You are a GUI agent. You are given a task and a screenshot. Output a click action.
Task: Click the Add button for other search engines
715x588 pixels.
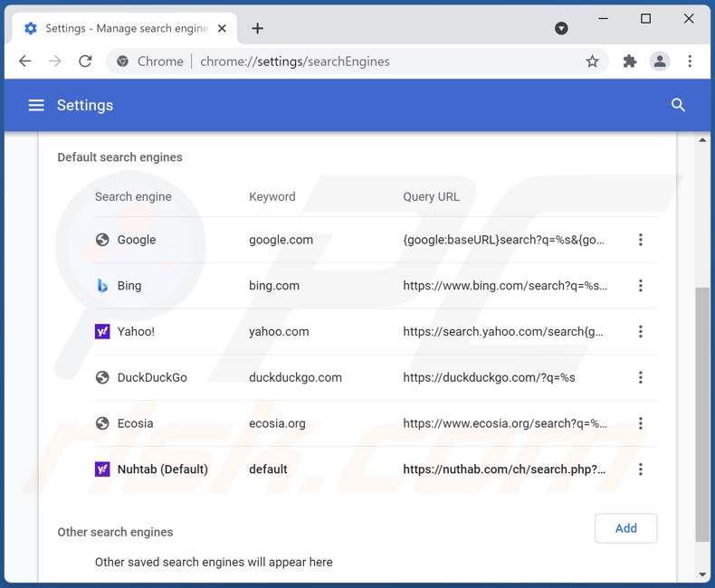click(x=625, y=528)
